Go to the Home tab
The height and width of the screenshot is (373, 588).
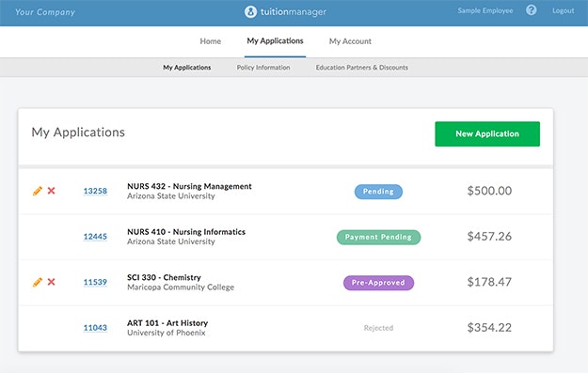click(211, 41)
